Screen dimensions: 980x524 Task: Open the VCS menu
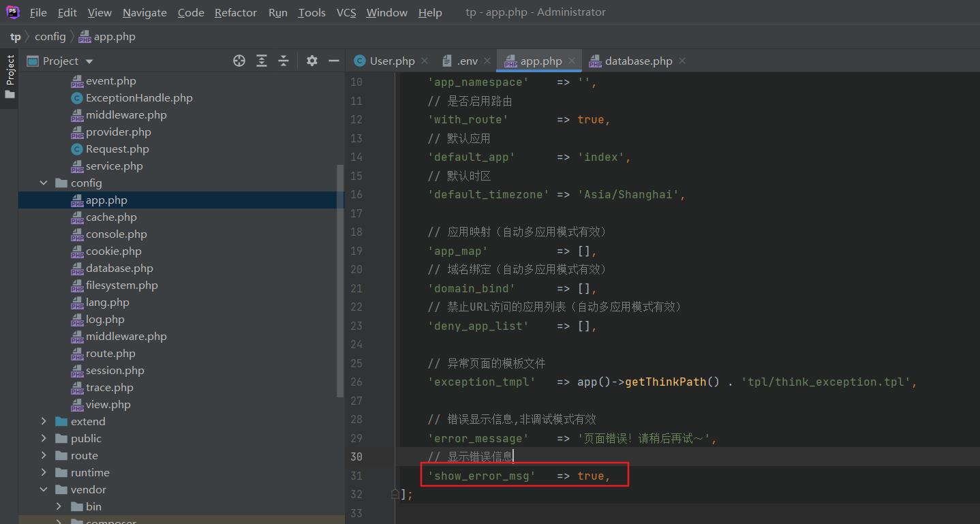(346, 12)
